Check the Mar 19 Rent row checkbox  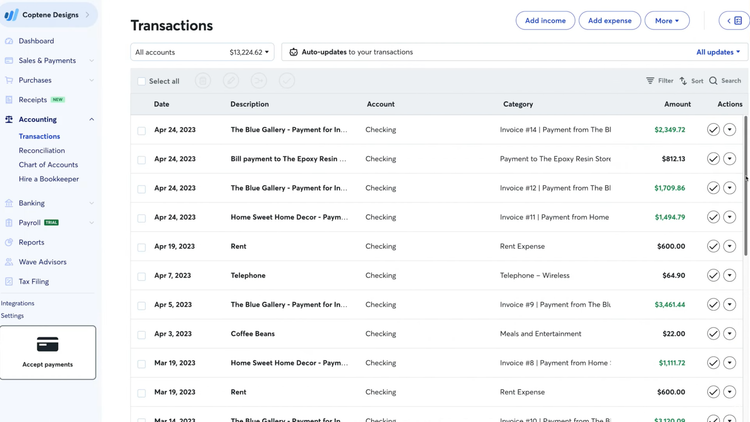tap(142, 393)
